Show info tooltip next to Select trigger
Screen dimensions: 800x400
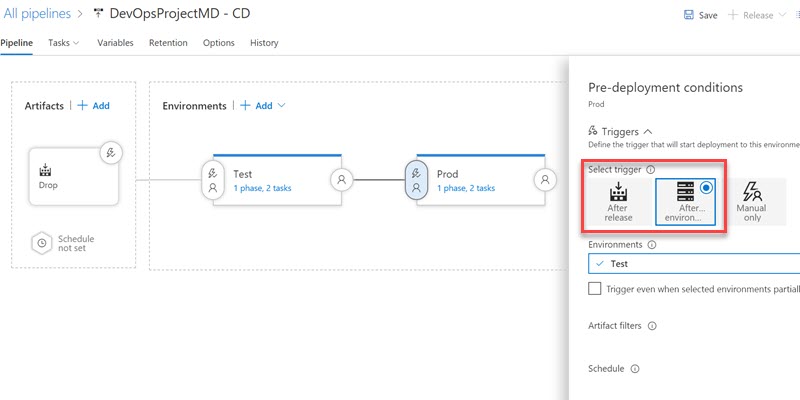coord(650,170)
